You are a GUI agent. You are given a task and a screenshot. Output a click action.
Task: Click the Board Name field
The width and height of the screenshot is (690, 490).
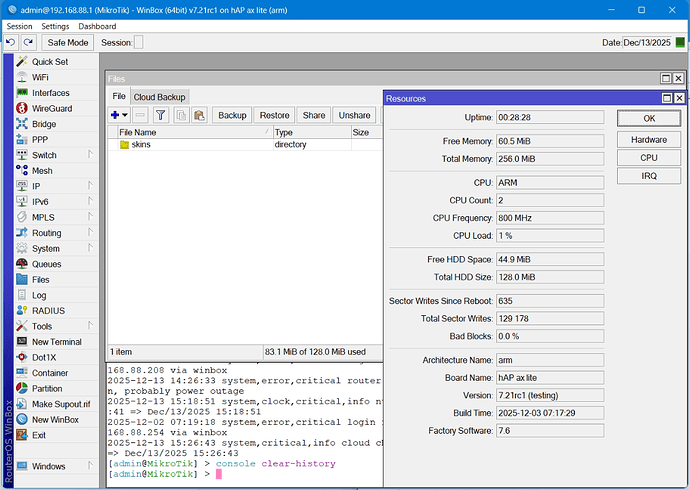point(550,378)
